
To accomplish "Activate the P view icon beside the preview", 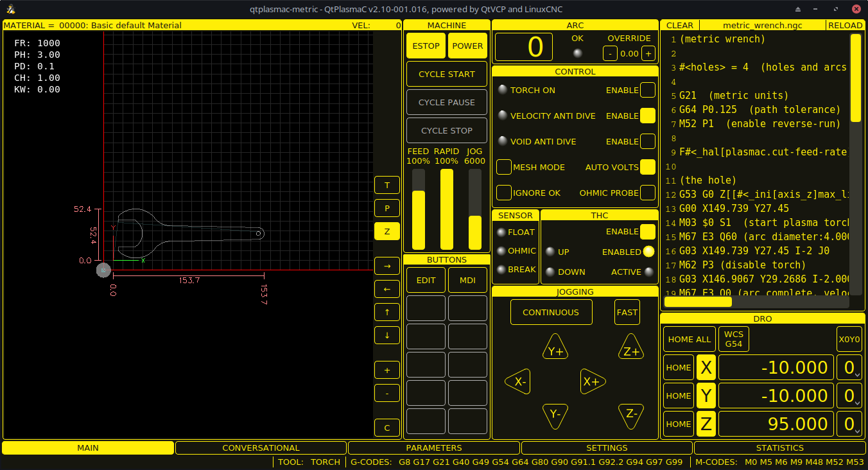I will click(x=386, y=208).
